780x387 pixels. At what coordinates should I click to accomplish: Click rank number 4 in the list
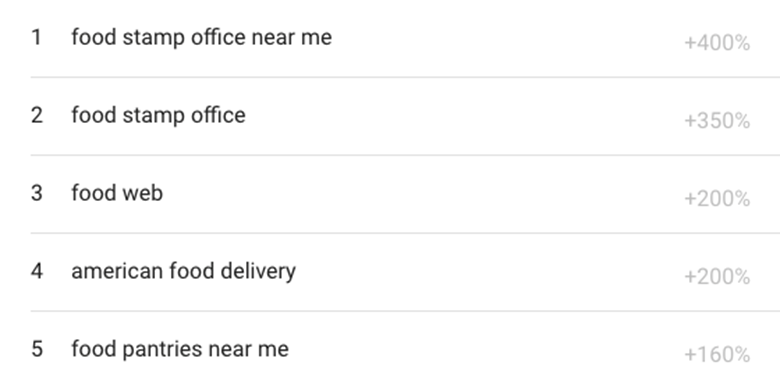pos(37,272)
